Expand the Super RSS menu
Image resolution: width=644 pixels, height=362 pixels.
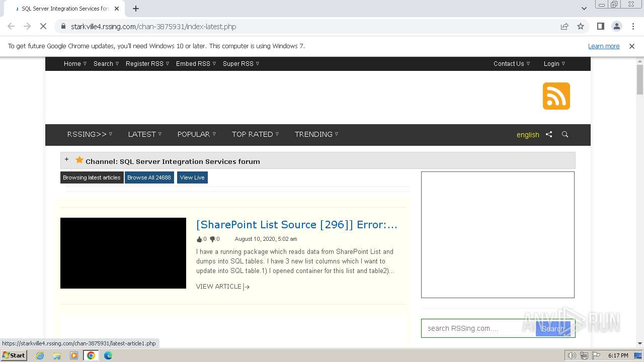(241, 63)
